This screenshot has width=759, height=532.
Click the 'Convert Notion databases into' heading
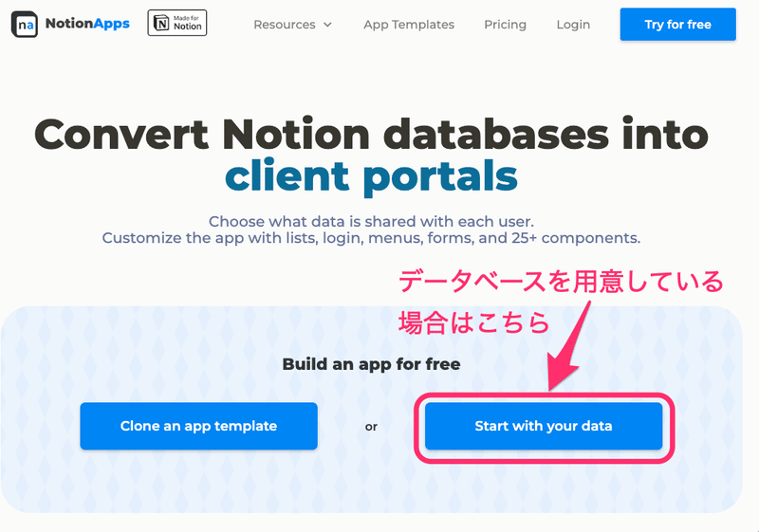[x=371, y=135]
